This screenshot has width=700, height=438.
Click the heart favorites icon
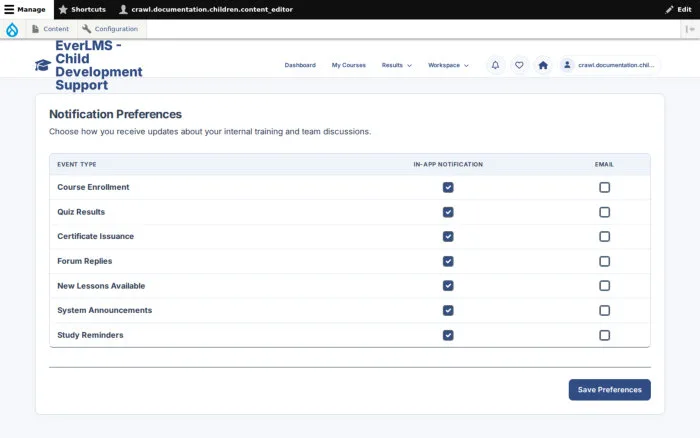click(x=519, y=65)
